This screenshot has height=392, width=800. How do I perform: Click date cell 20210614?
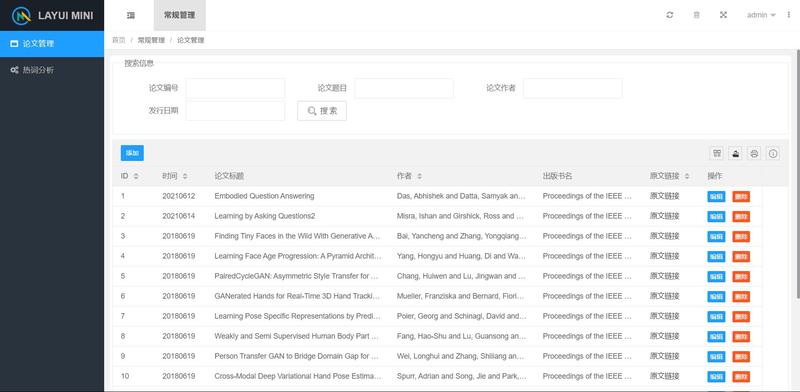point(179,216)
